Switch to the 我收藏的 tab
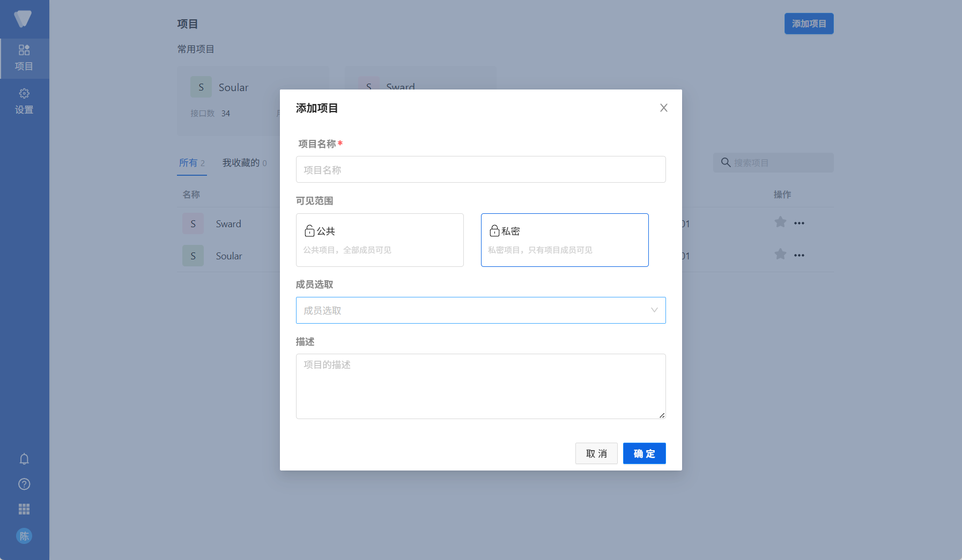This screenshot has width=962, height=560. [241, 162]
